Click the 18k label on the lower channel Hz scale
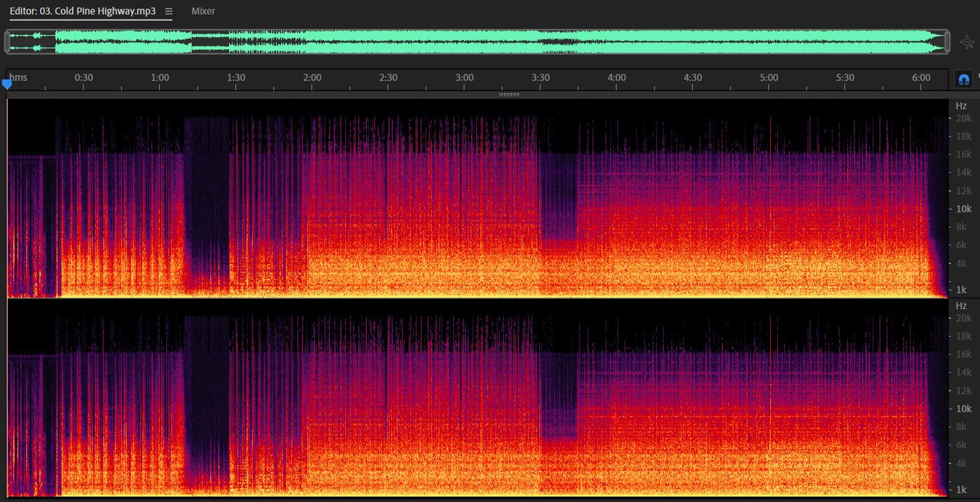Viewport: 980px width, 502px height. point(963,337)
